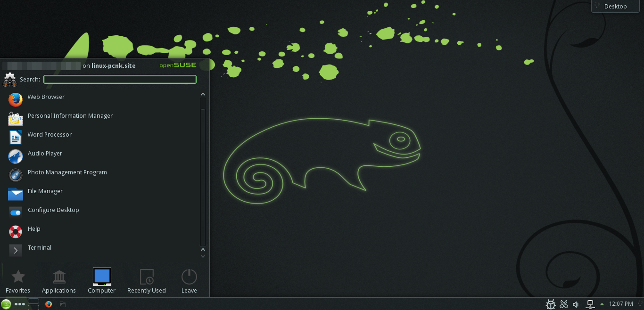Open the Word Processor document icon
The image size is (644, 310).
tap(16, 137)
